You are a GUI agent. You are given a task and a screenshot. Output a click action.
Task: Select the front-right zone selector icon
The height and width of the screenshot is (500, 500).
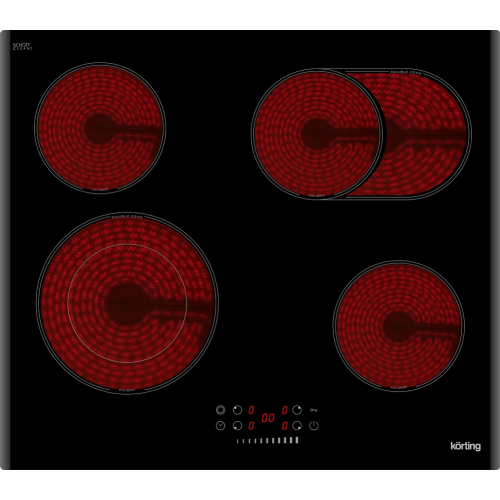tap(297, 426)
